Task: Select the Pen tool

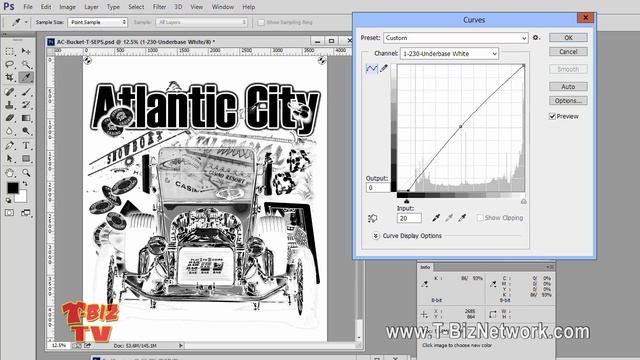Action: 9,145
